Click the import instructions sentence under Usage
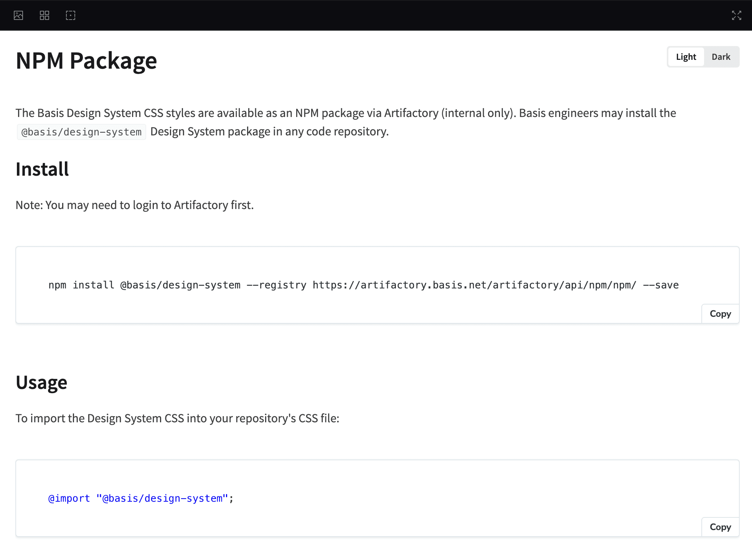This screenshot has height=560, width=752. point(177,418)
